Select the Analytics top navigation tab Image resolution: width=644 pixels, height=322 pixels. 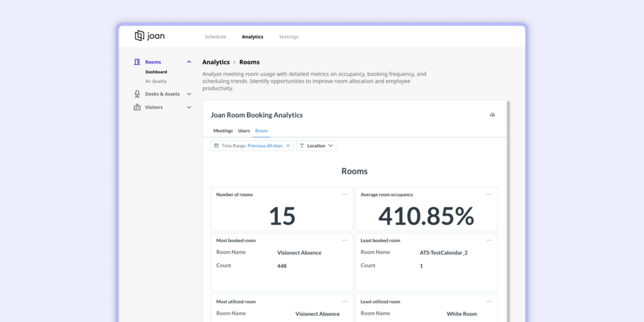coord(252,37)
